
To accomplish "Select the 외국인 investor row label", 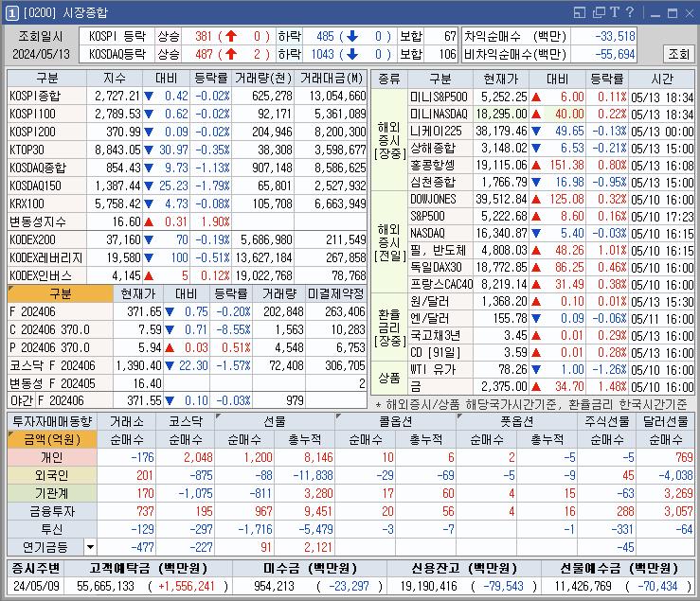I will pos(52,475).
